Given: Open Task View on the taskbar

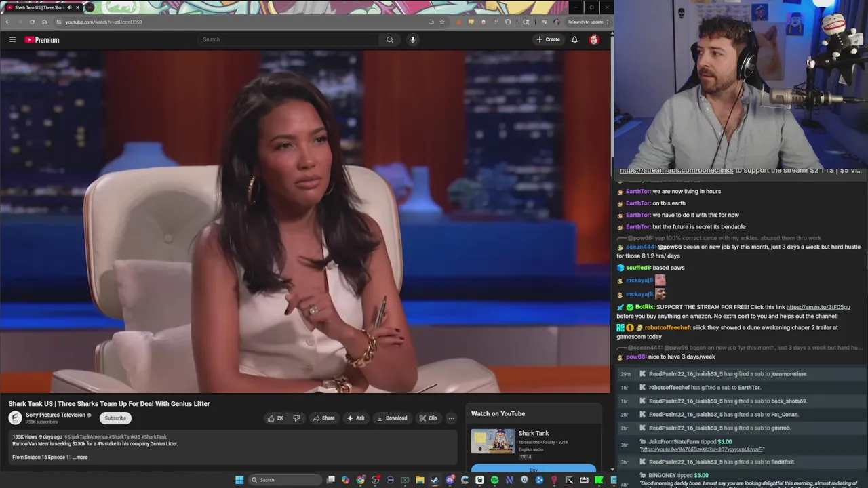Looking at the screenshot, I should tap(330, 480).
